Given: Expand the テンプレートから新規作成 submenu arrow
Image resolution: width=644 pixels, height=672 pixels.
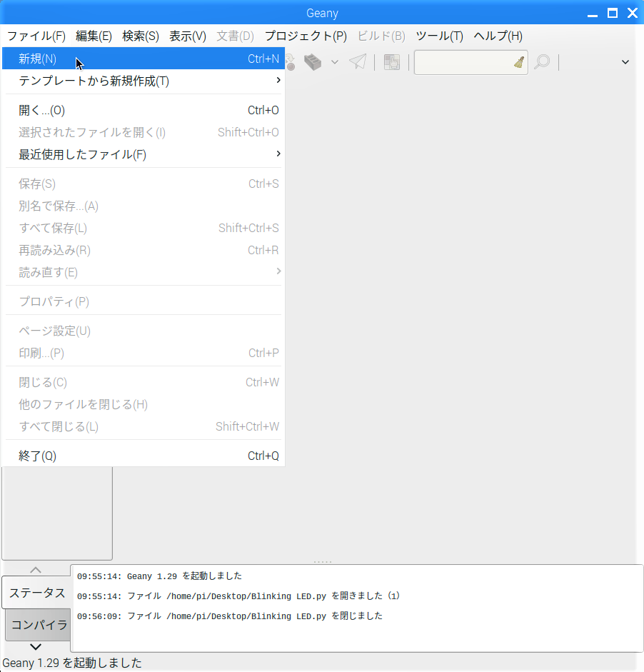Looking at the screenshot, I should coord(278,80).
